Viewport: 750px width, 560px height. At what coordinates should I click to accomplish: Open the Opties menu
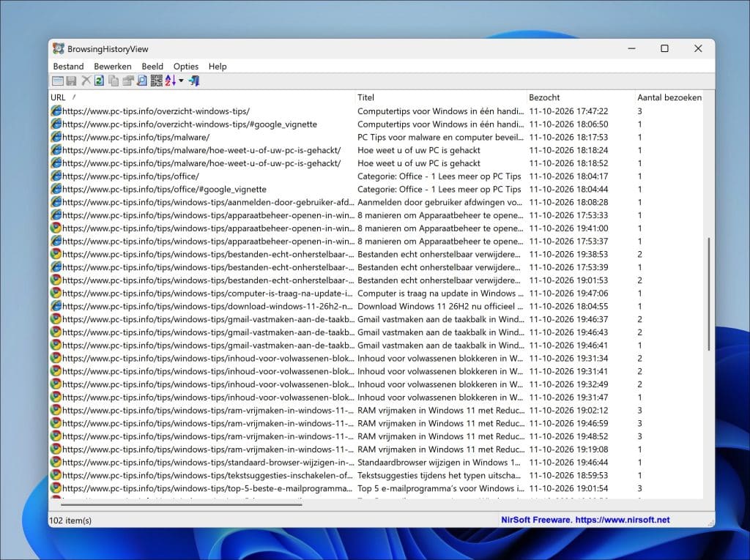185,67
